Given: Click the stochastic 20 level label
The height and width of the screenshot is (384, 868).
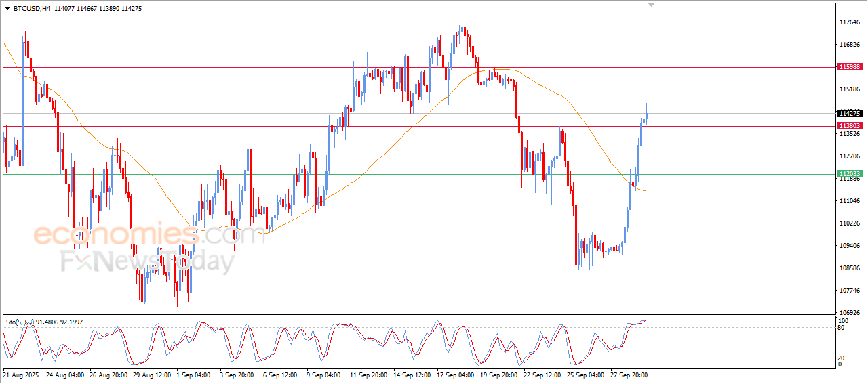Looking at the screenshot, I should click(x=841, y=358).
